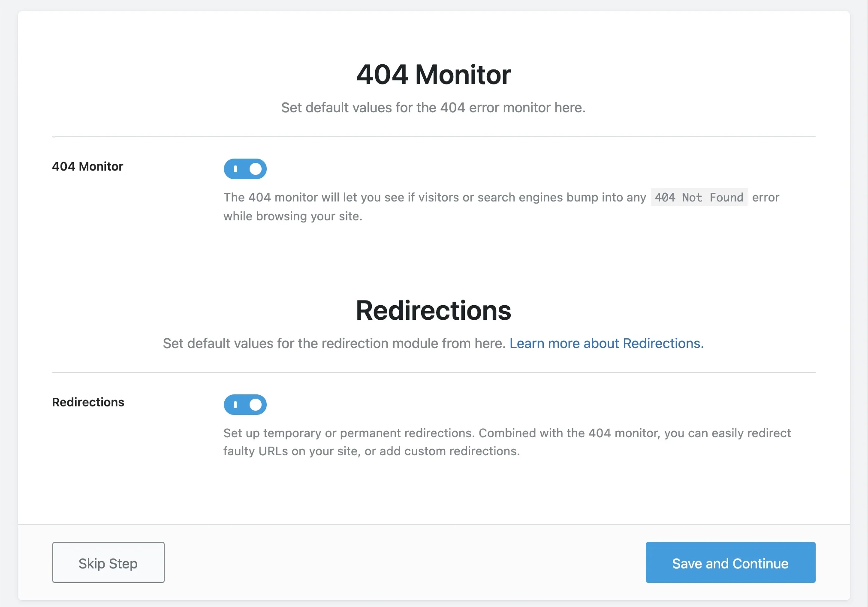This screenshot has height=607, width=868.
Task: Click the large 404 Monitor page heading
Action: point(434,75)
